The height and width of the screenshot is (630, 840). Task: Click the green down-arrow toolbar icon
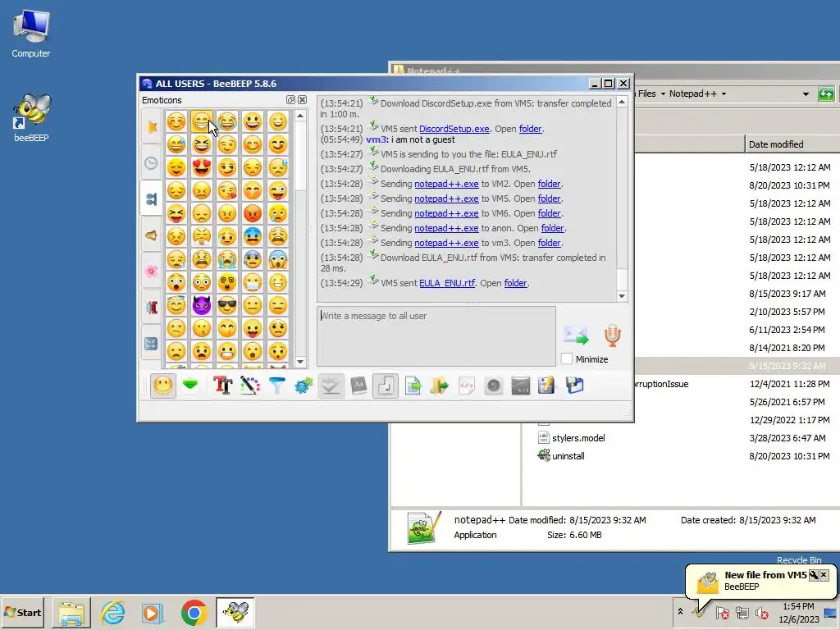[x=190, y=386]
